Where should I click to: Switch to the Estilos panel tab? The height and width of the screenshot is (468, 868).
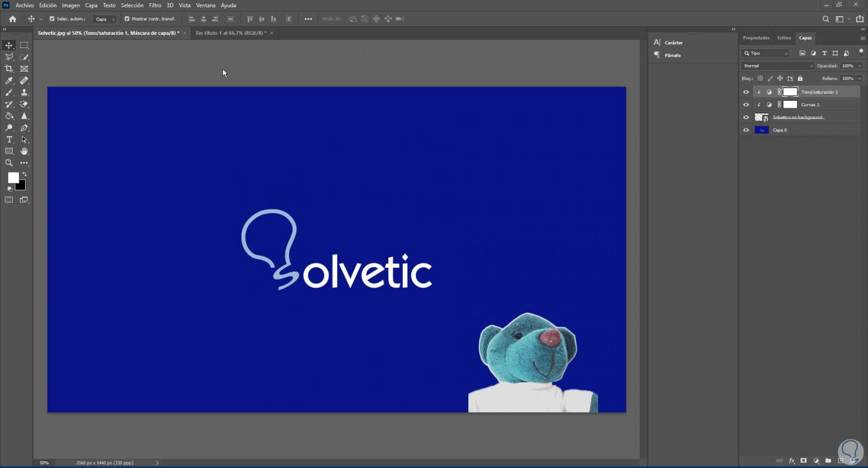pos(784,38)
